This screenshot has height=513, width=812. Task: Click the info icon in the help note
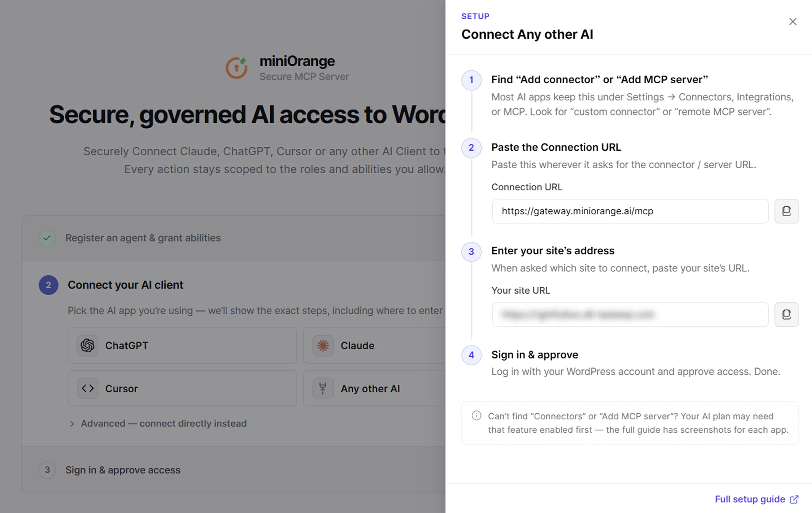476,415
